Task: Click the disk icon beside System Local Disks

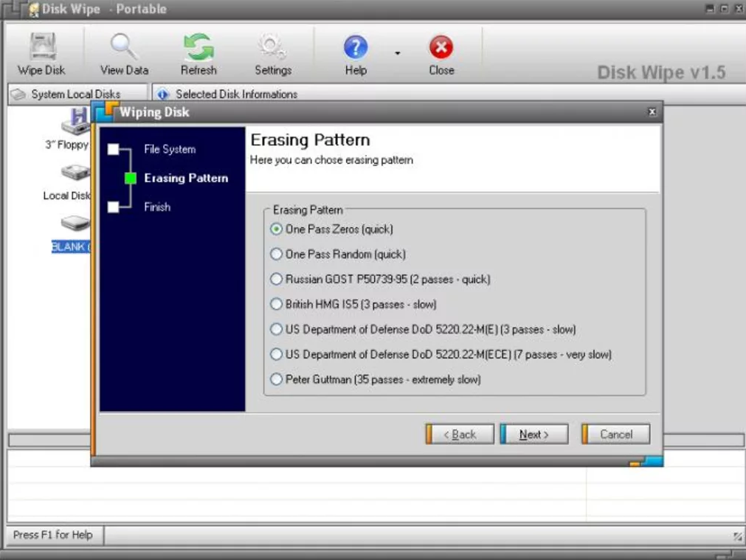Action: click(18, 94)
